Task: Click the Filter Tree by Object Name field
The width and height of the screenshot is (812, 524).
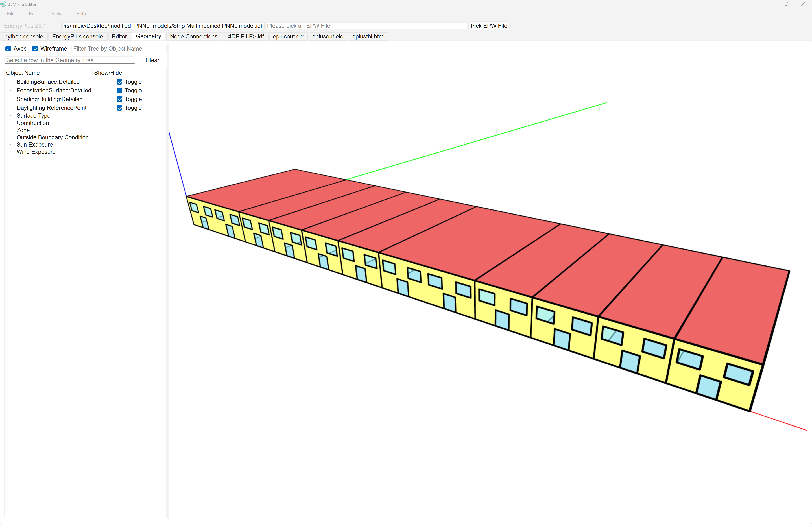Action: [x=119, y=49]
